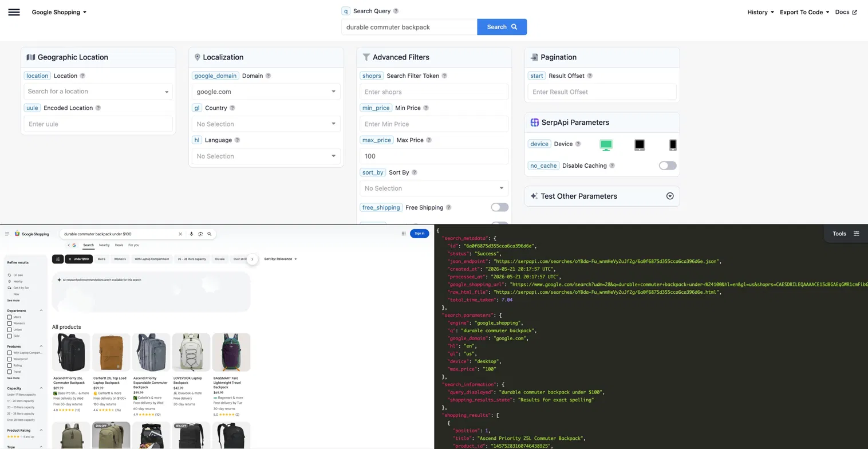Click the Max Price help icon
868x449 pixels.
pyautogui.click(x=428, y=140)
